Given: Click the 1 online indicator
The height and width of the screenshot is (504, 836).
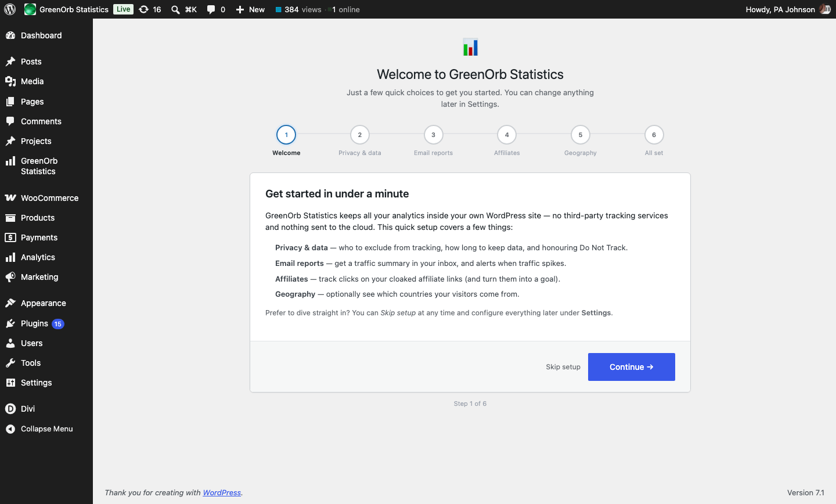Looking at the screenshot, I should click(x=344, y=9).
